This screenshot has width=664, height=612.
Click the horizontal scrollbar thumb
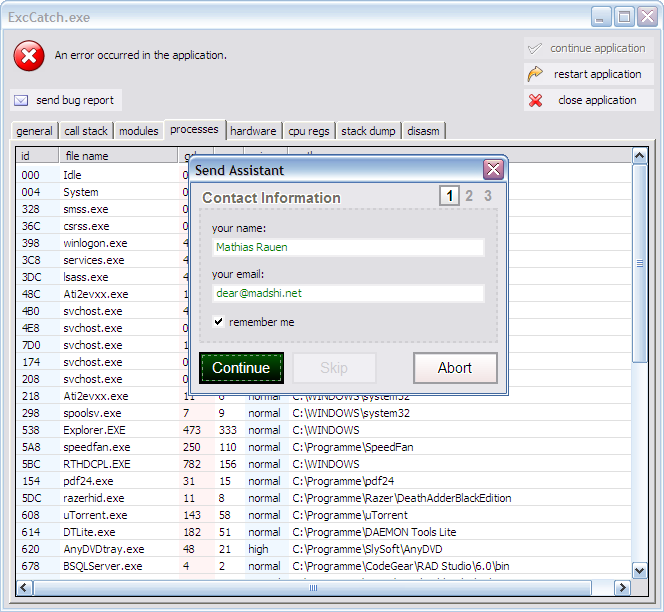click(x=313, y=588)
